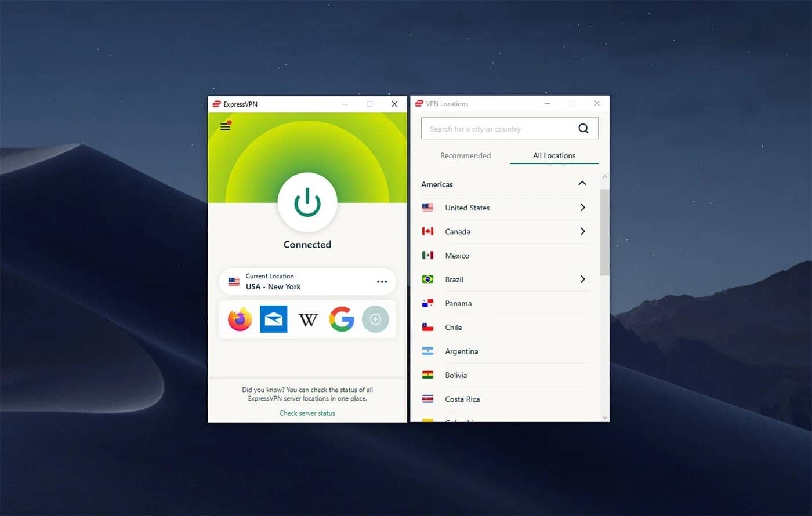Image resolution: width=812 pixels, height=516 pixels.
Task: Click the VPN Locations title bar logo
Action: click(419, 103)
